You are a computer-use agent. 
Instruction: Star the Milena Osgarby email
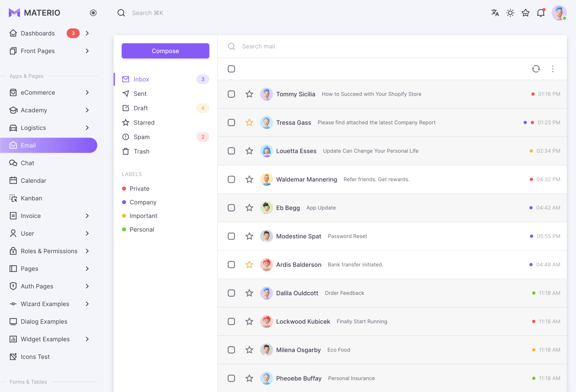[x=249, y=350]
